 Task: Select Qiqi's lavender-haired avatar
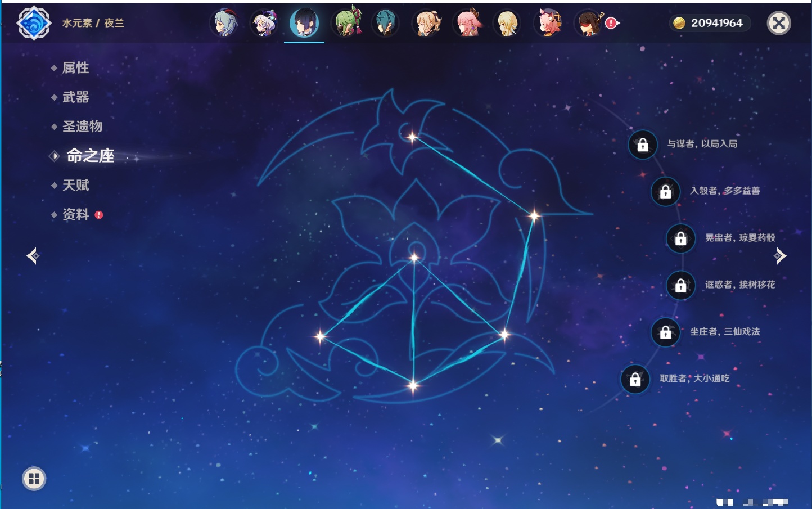(264, 23)
